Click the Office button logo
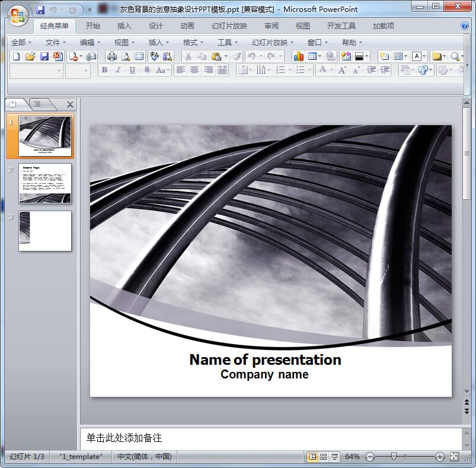 point(18,15)
